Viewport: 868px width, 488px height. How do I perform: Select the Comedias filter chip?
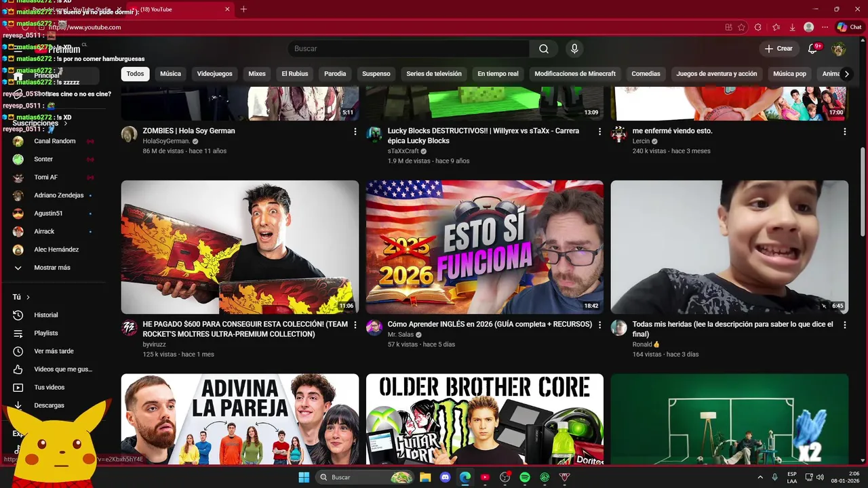(x=646, y=74)
